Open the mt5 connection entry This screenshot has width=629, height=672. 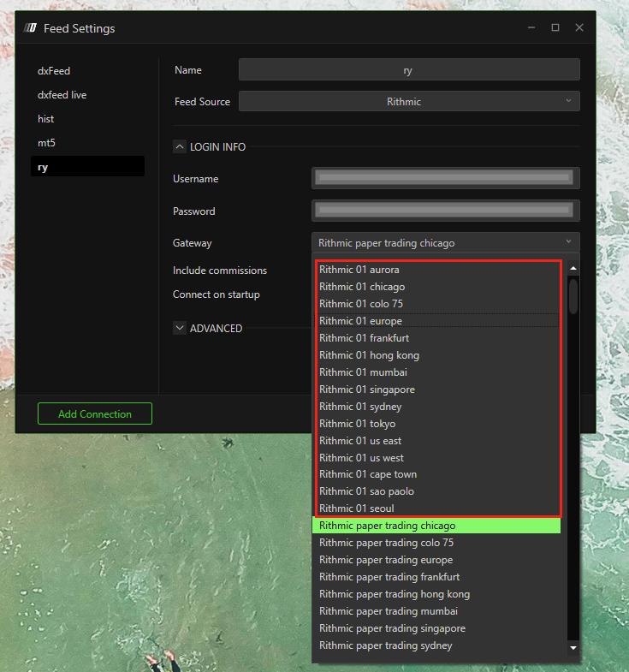point(46,143)
